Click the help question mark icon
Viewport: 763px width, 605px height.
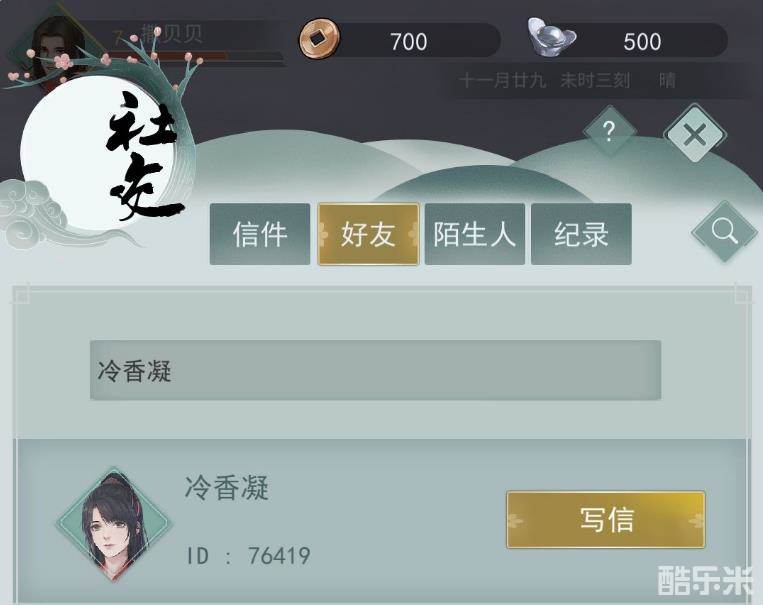click(609, 130)
